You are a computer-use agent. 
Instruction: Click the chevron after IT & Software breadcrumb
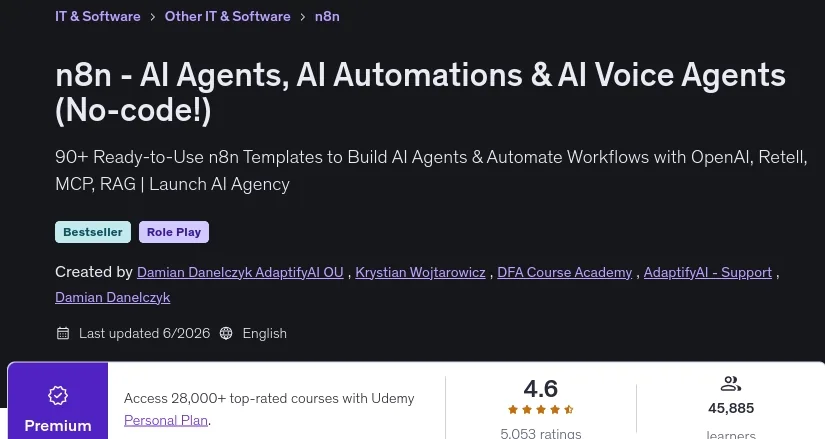153,17
